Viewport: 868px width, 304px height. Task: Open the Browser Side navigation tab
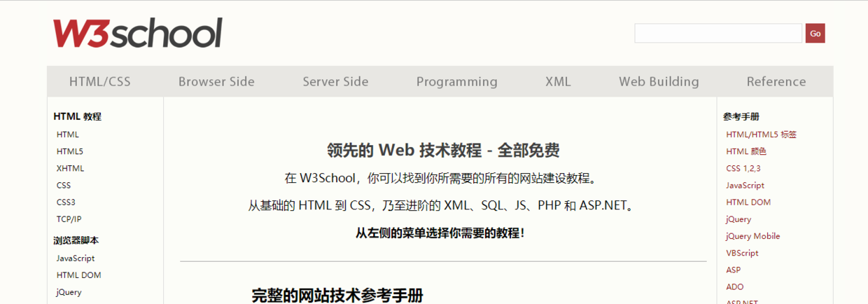(x=216, y=81)
